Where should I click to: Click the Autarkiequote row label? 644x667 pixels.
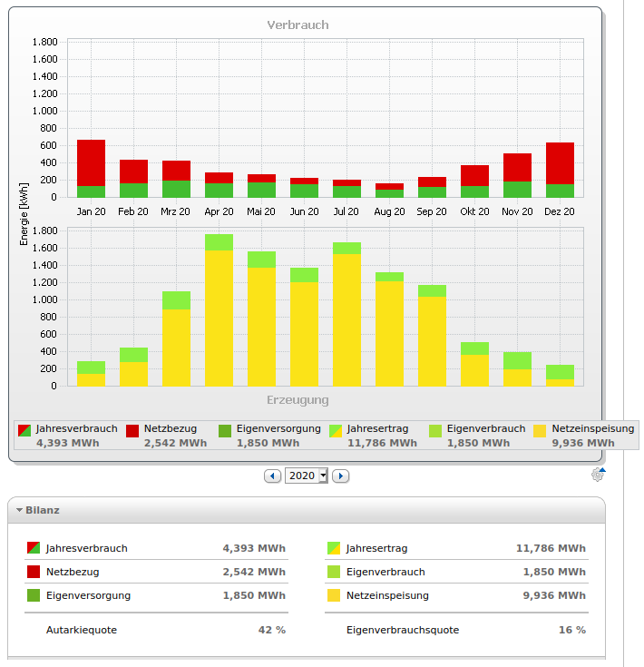pos(82,630)
